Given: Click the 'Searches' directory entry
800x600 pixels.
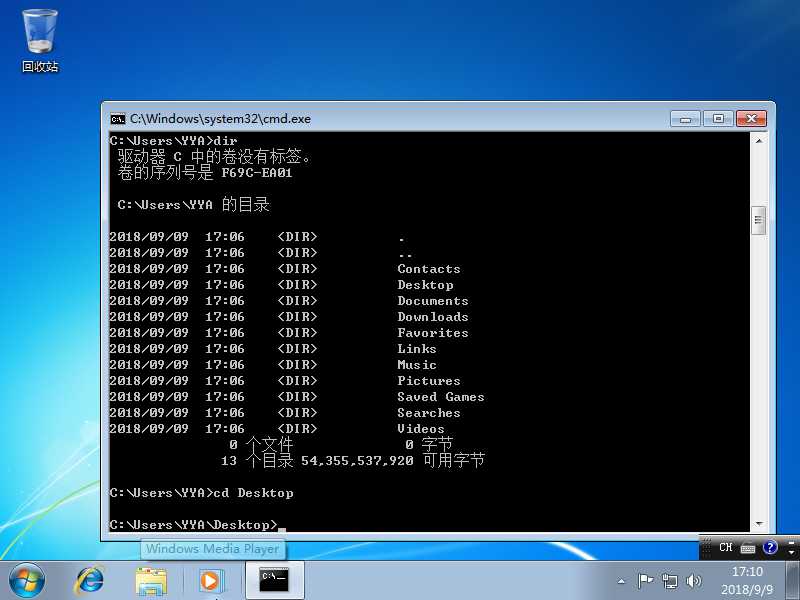Looking at the screenshot, I should coord(429,413).
